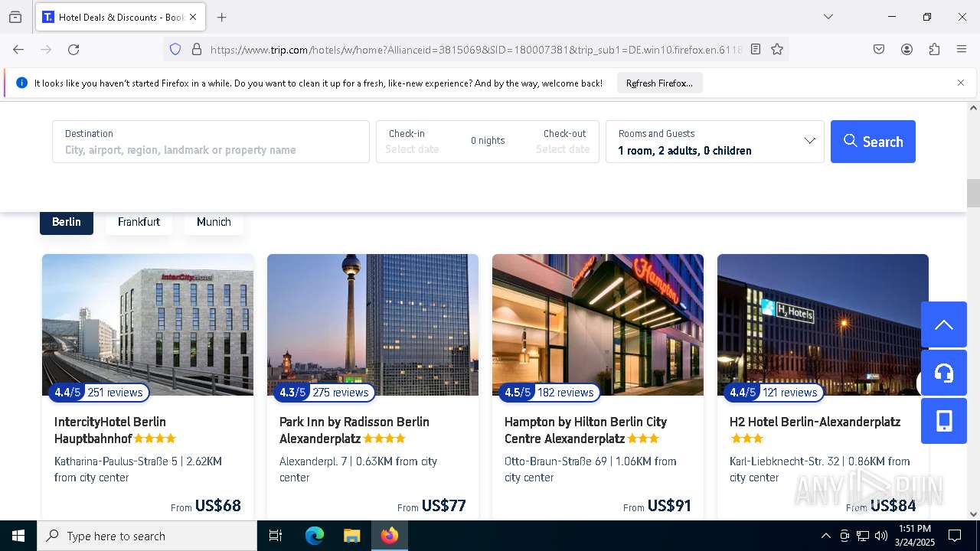Go back to previous page
This screenshot has width=980, height=551.
coord(18,50)
